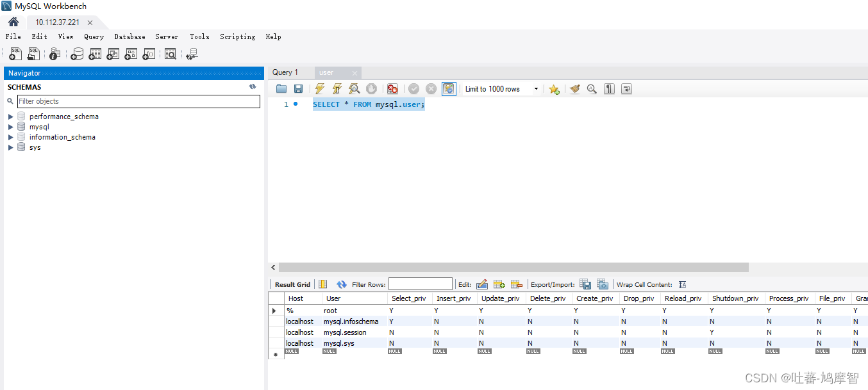Save query to snippets list
The height and width of the screenshot is (390, 868).
554,89
